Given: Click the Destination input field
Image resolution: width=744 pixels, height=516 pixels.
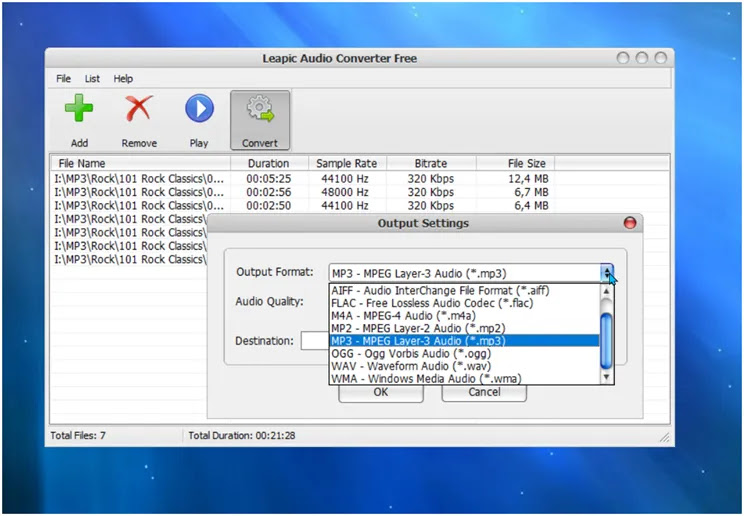Looking at the screenshot, I should (x=315, y=341).
